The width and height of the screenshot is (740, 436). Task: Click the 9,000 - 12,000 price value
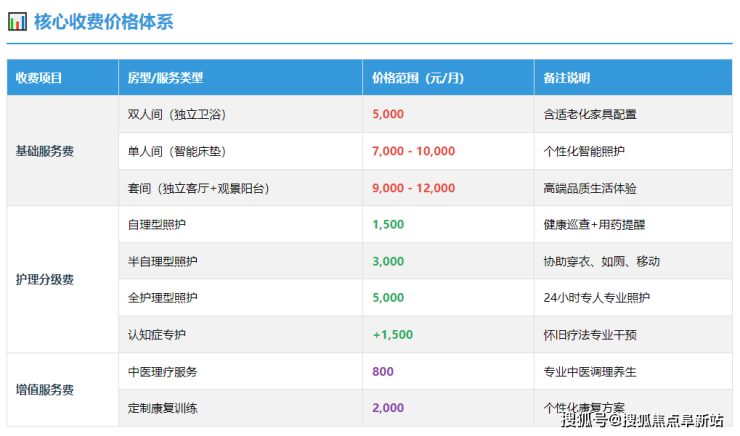pos(413,188)
